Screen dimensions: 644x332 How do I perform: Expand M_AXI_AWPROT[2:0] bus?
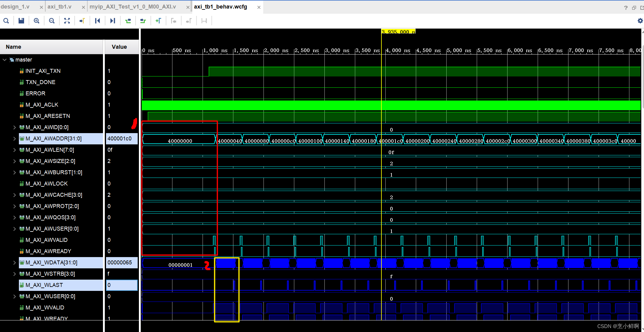[x=14, y=206]
